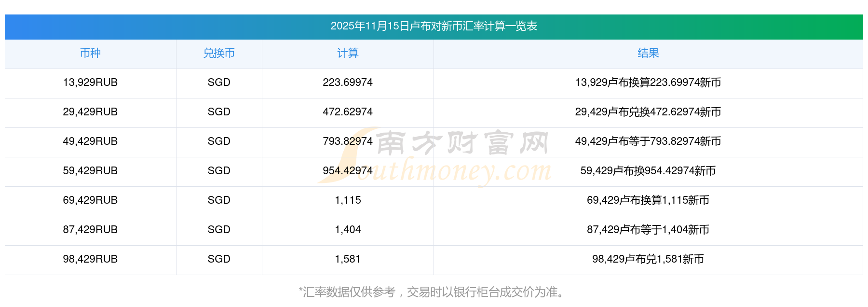This screenshot has width=868, height=307.
Task: Click SGD in the 29,429RUB row
Action: tap(219, 112)
